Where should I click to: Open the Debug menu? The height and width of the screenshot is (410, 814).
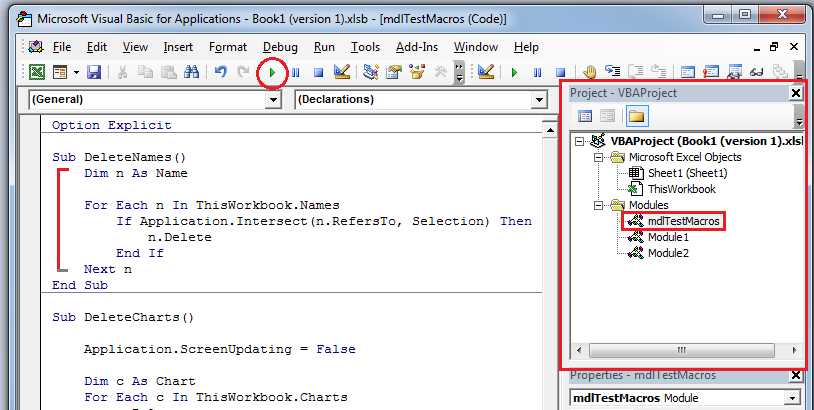[x=280, y=47]
